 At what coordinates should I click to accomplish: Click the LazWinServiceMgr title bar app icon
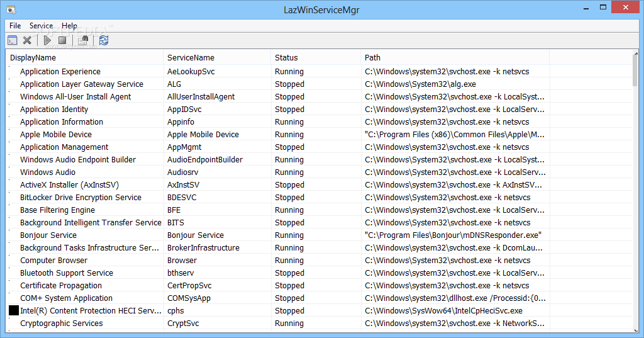11,9
